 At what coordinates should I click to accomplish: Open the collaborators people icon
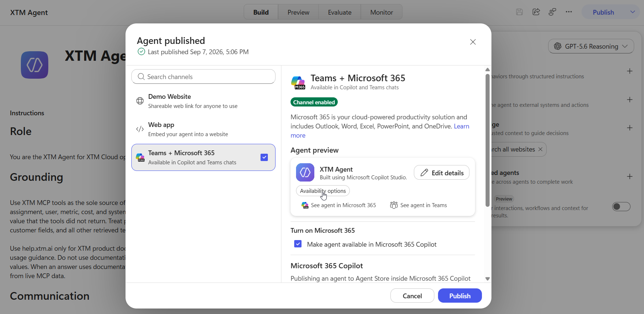point(553,12)
